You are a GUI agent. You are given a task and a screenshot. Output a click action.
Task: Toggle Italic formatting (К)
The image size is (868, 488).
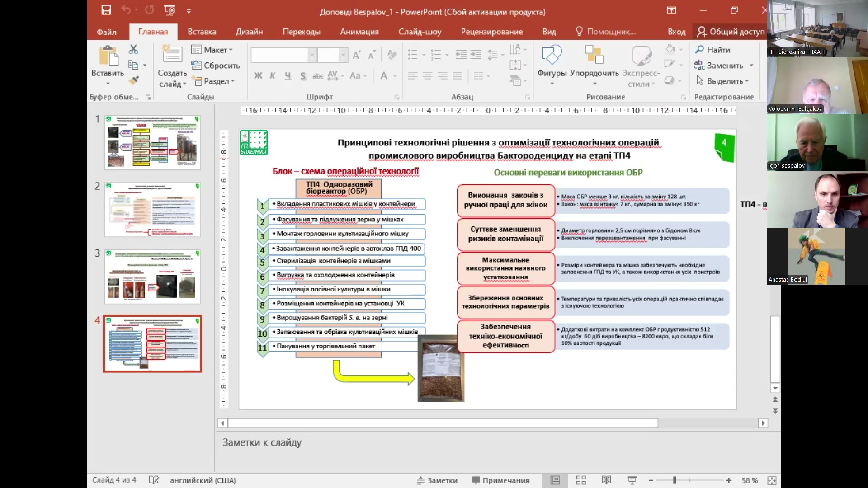click(x=273, y=75)
